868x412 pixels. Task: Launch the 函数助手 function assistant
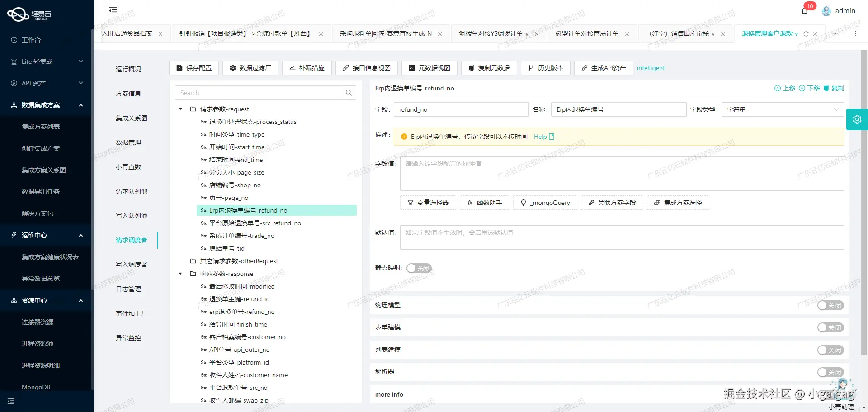(484, 203)
